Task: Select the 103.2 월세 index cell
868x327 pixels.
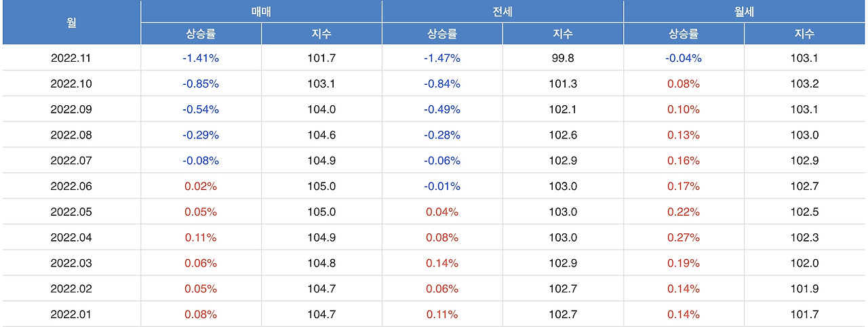Action: tap(804, 84)
